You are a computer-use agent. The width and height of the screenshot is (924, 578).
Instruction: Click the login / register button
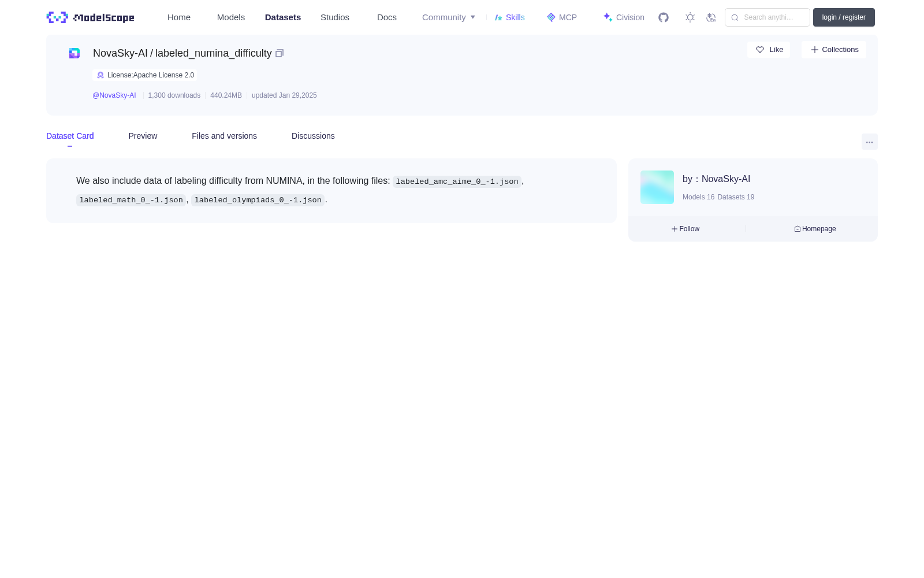tap(844, 17)
